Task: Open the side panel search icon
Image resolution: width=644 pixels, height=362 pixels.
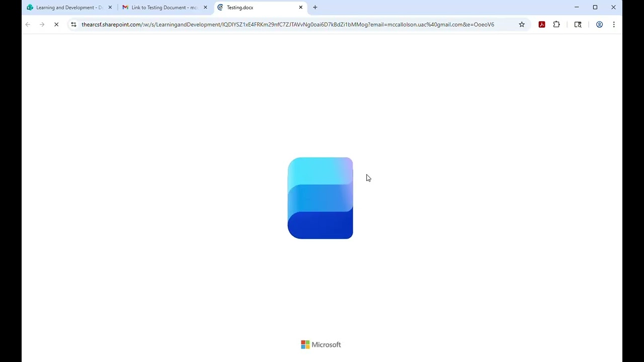Action: point(578,24)
